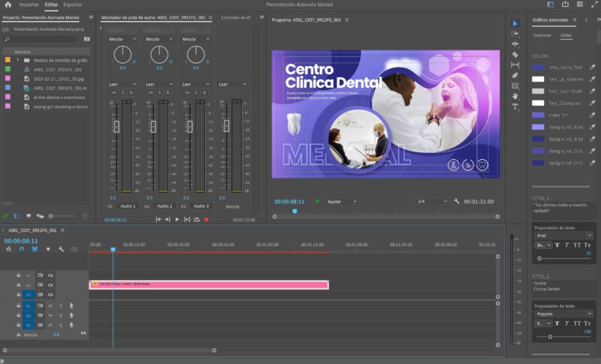Open the Arial font dropdown

pyautogui.click(x=563, y=236)
